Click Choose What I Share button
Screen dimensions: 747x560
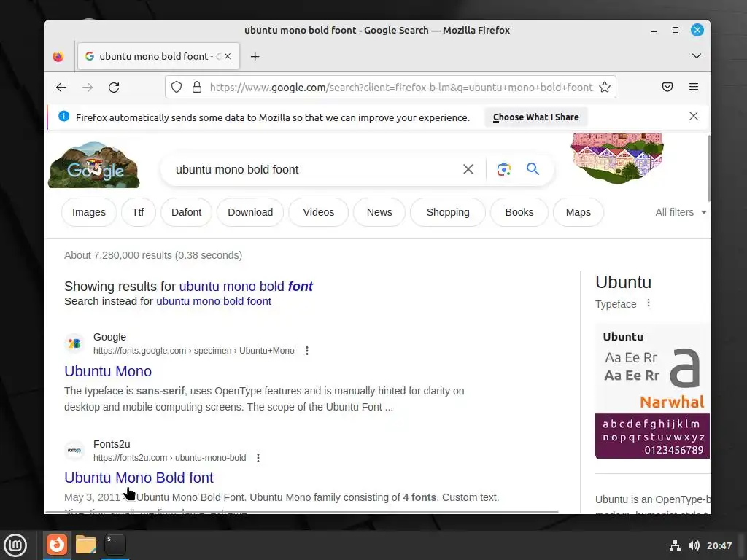[536, 117]
